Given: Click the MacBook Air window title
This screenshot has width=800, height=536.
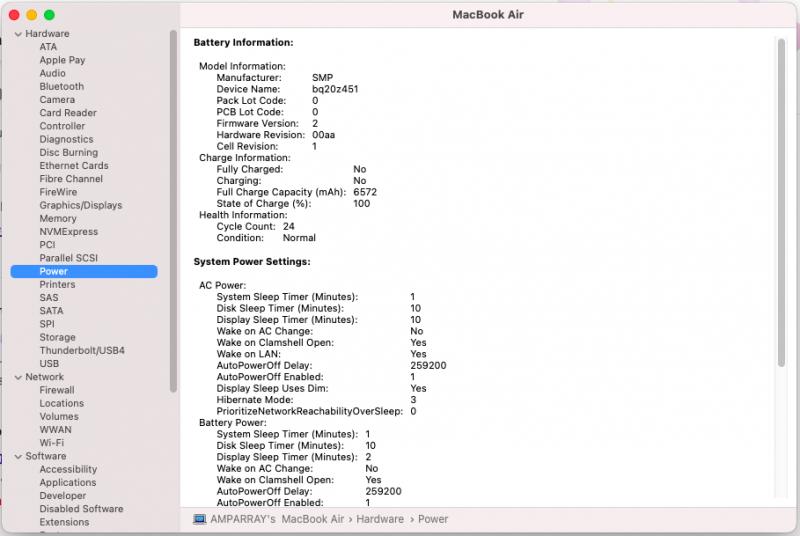Looking at the screenshot, I should (x=488, y=15).
